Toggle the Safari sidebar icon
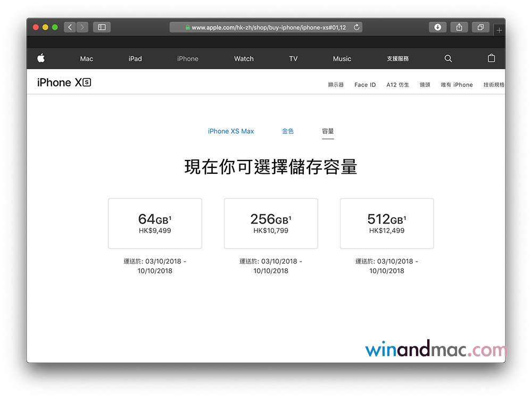This screenshot has height=398, width=532. click(x=102, y=27)
